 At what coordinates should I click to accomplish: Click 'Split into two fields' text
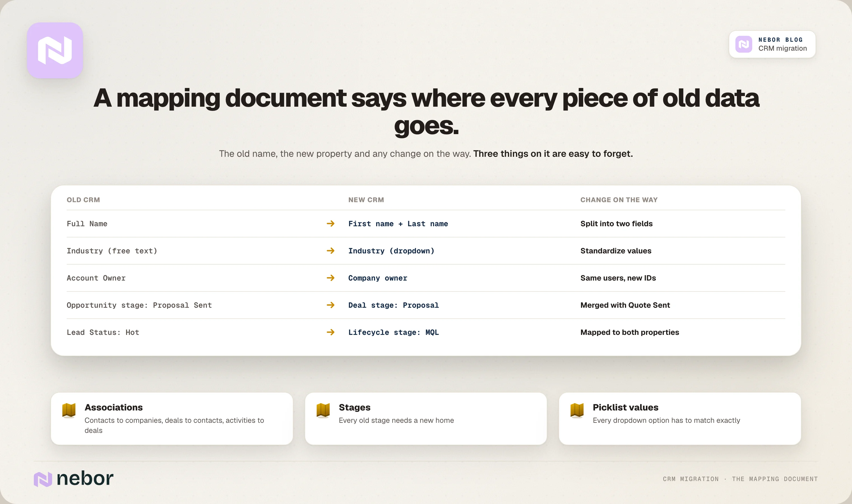coord(617,223)
